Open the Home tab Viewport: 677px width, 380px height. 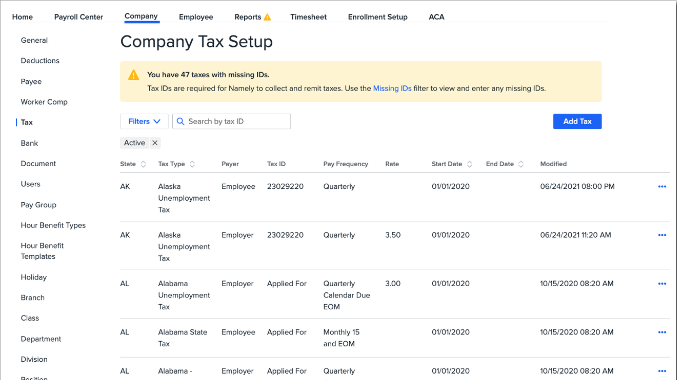click(22, 17)
